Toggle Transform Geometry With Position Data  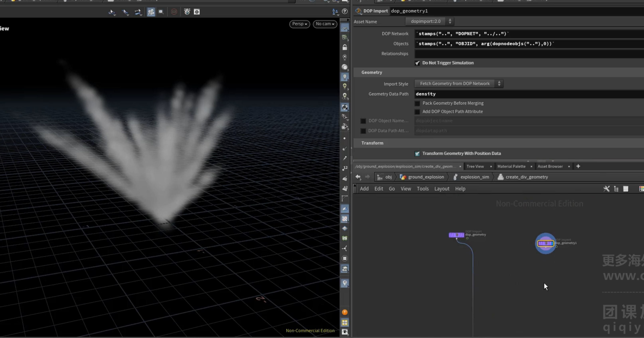click(x=417, y=154)
